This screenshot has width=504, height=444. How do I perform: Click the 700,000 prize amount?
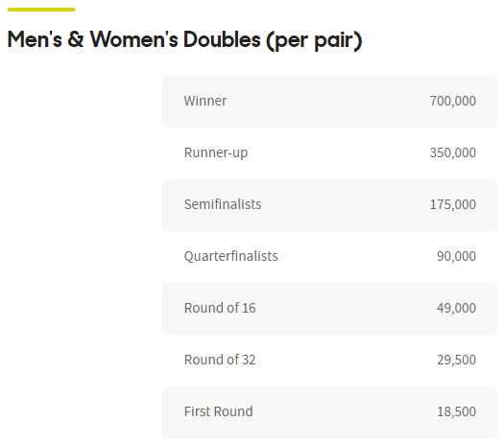click(452, 101)
